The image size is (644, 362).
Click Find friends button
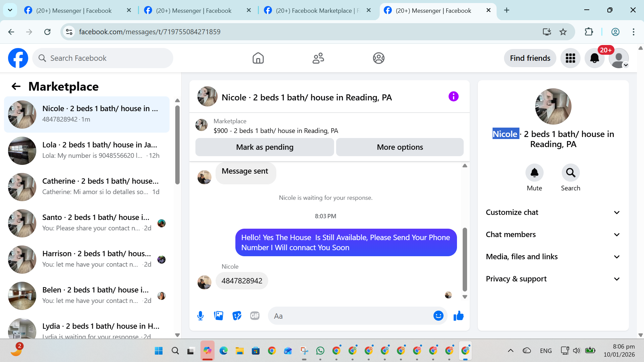pyautogui.click(x=530, y=58)
